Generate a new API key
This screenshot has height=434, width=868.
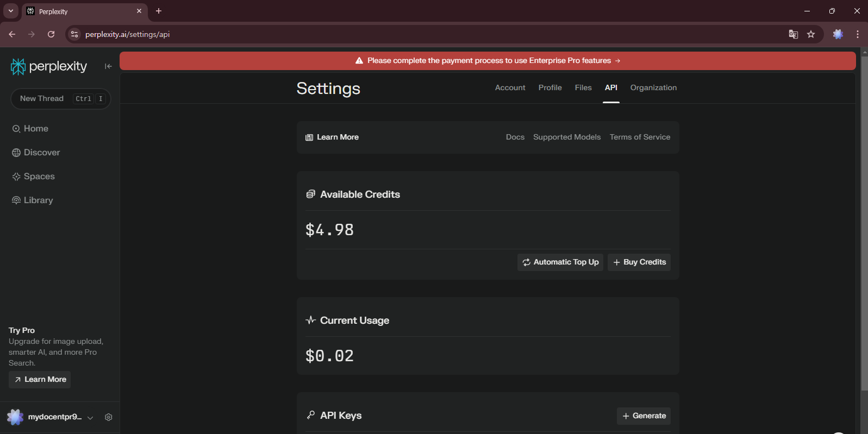tap(644, 416)
